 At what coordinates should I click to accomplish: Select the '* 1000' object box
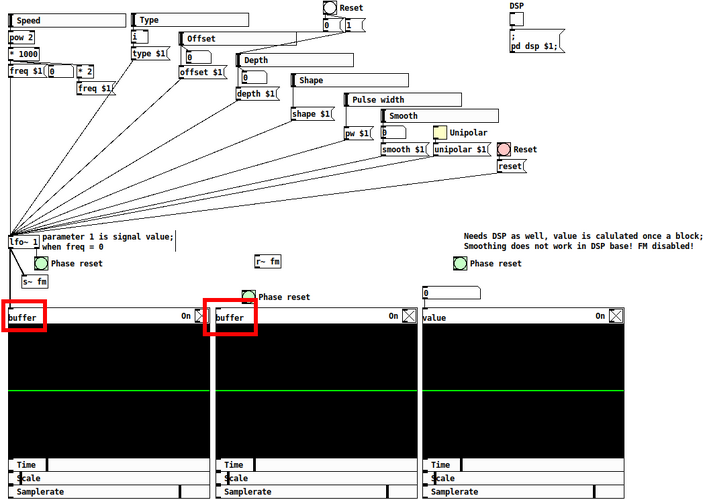tap(24, 54)
